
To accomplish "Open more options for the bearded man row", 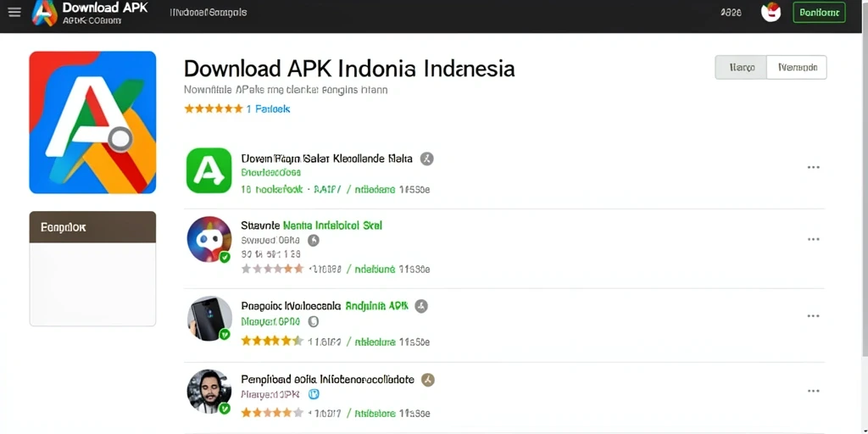I will coord(813,391).
